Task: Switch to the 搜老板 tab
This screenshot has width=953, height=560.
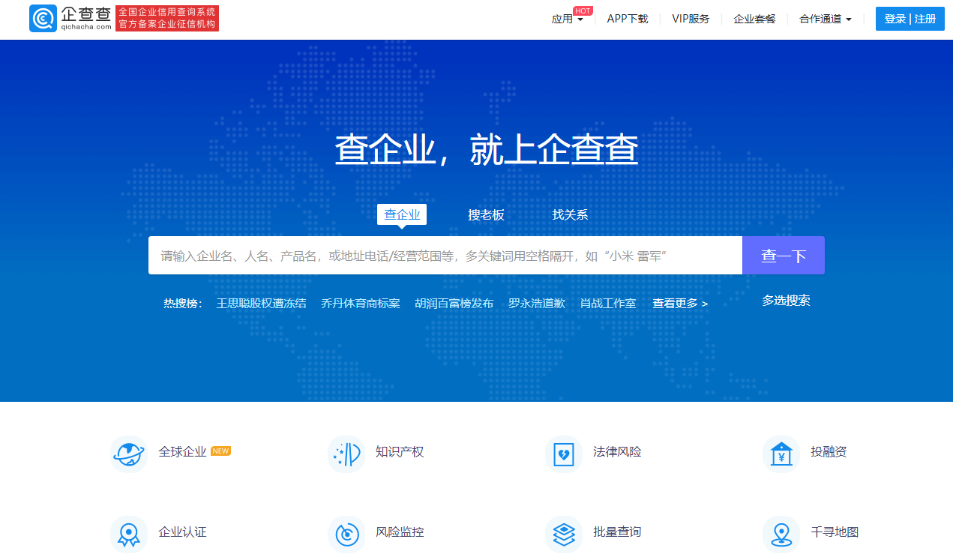Action: 486,214
